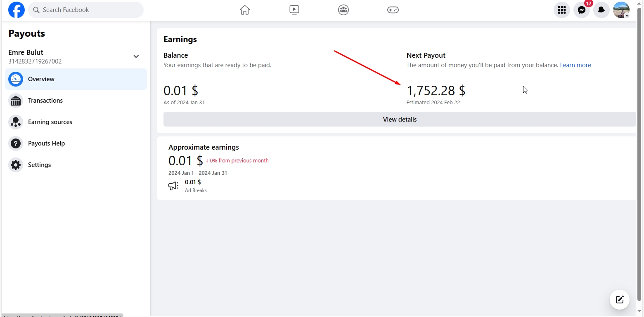This screenshot has width=644, height=317.
Task: Open the apps grid menu icon
Action: pyautogui.click(x=561, y=10)
